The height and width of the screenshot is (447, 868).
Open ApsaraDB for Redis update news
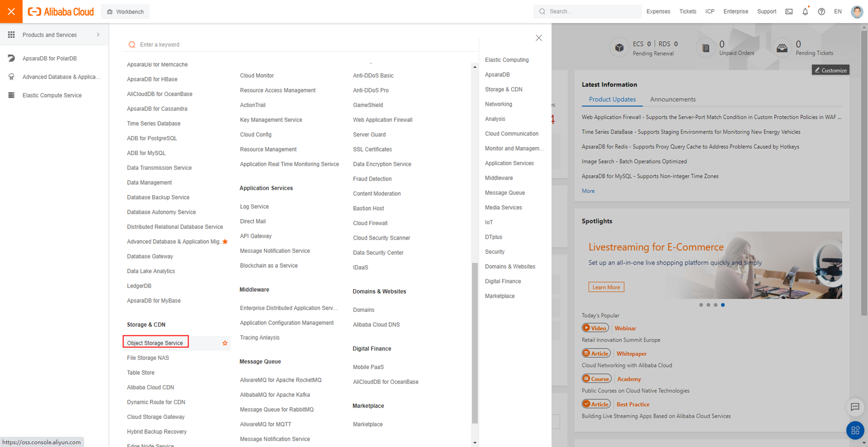tap(690, 146)
